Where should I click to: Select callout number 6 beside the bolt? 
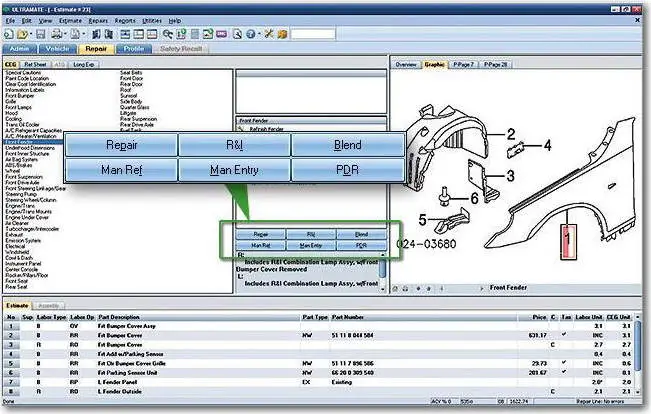tap(474, 198)
